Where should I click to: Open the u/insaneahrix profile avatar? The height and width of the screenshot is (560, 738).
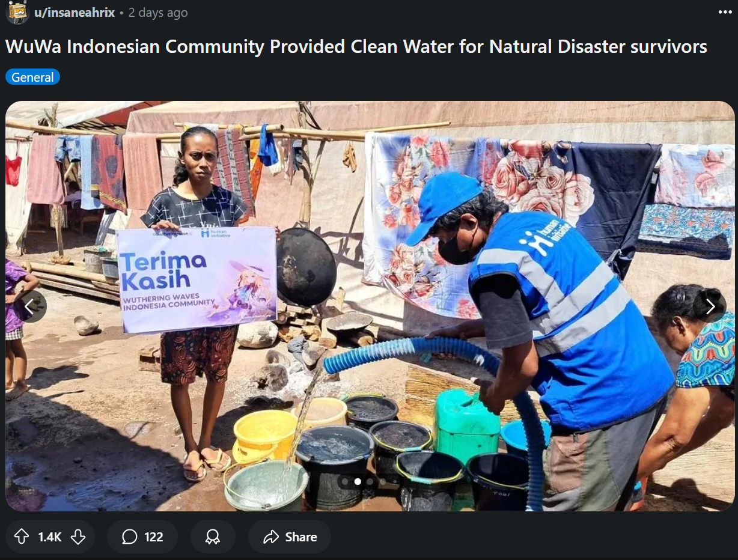[17, 12]
